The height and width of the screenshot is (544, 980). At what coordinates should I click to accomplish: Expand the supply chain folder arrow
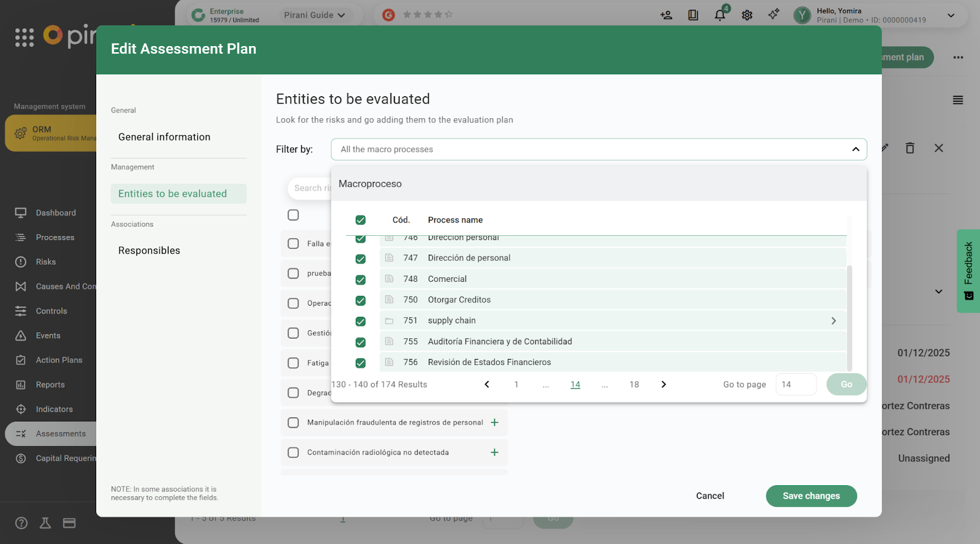click(833, 321)
